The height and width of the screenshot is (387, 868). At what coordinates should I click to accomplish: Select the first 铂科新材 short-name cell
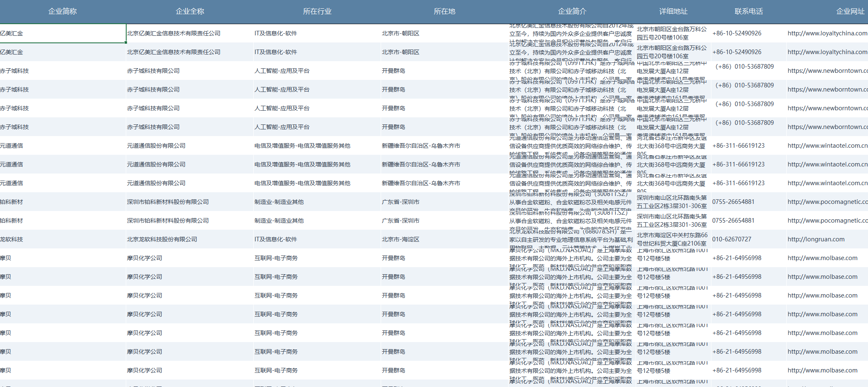tap(63, 202)
